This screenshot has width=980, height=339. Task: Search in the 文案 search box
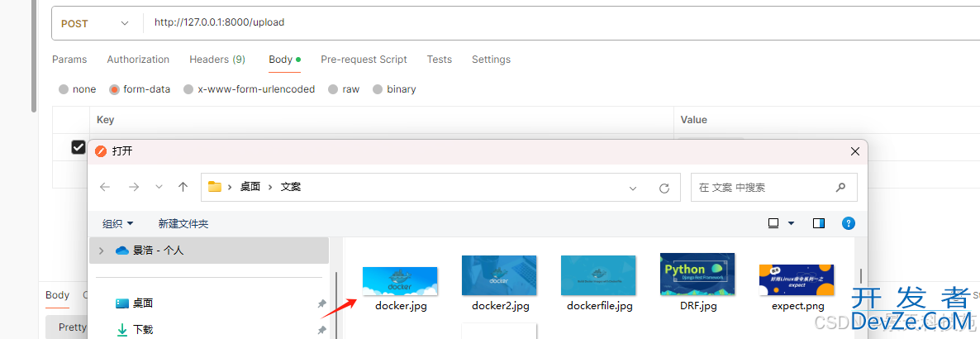(x=773, y=187)
